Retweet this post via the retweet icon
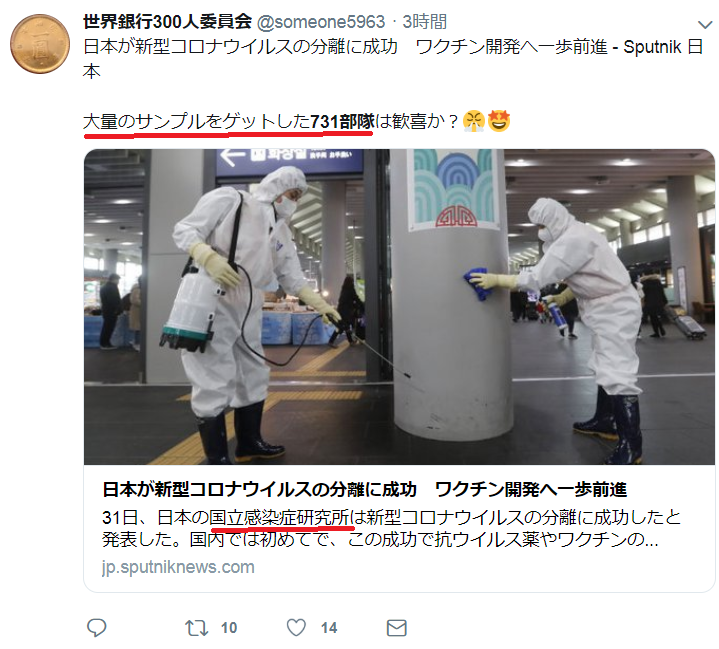This screenshot has height=649, width=719. pos(196,628)
